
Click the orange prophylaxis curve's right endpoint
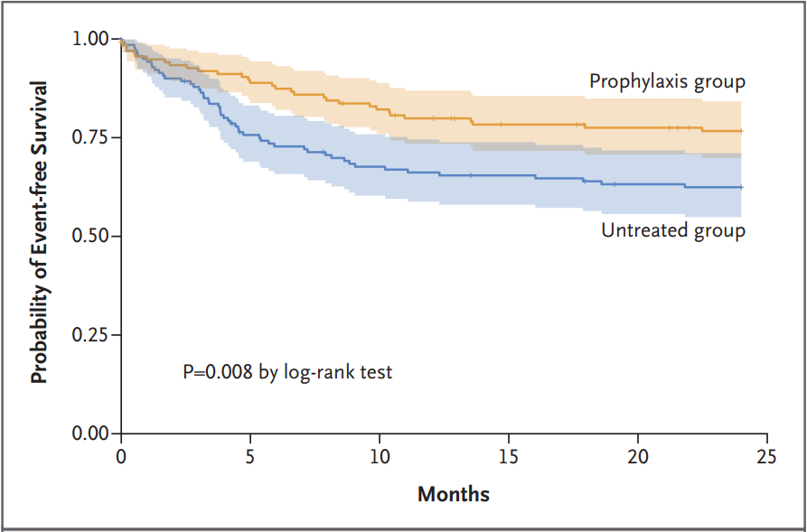pyautogui.click(x=741, y=131)
